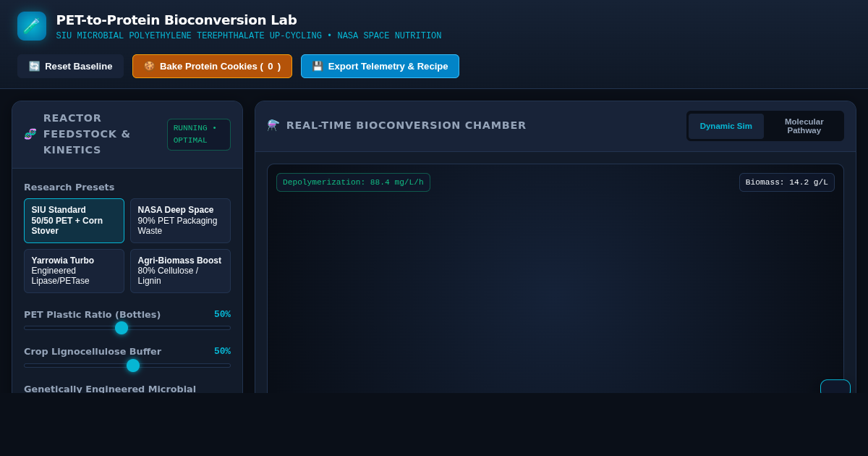Image resolution: width=868 pixels, height=456 pixels.
Task: Click the Running Optimal status badge
Action: [x=199, y=135]
